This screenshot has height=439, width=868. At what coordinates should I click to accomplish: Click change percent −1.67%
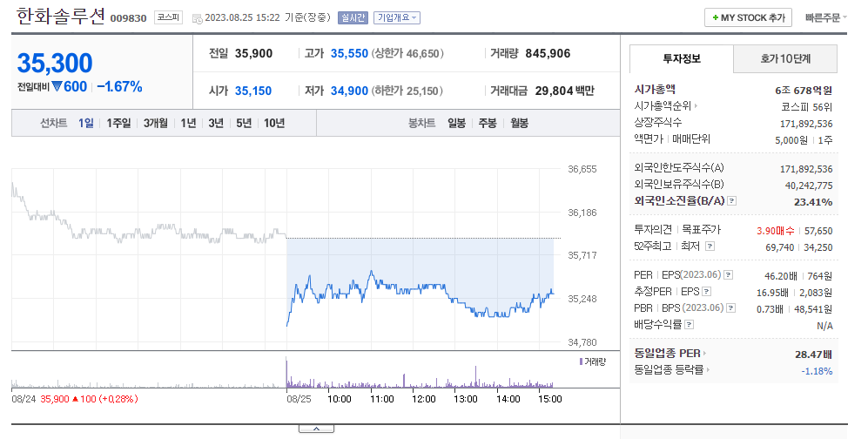[119, 87]
